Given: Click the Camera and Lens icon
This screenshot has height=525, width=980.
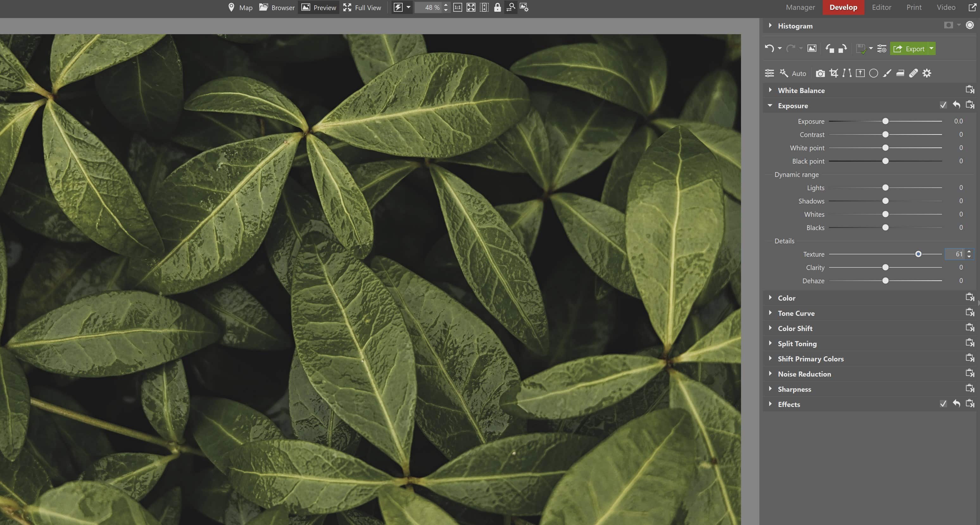Looking at the screenshot, I should point(820,73).
